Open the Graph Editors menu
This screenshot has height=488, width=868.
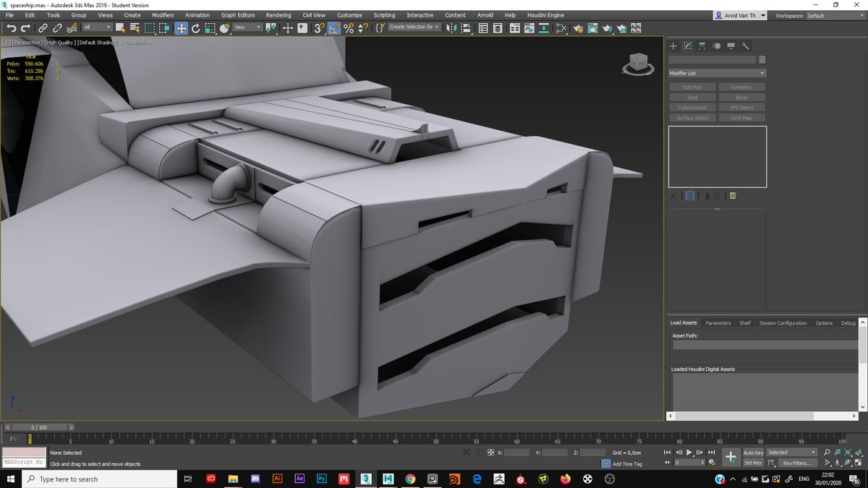pos(238,15)
